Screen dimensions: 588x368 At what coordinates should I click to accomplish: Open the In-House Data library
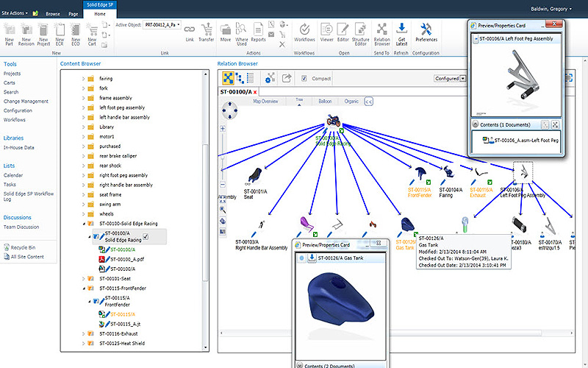coord(19,148)
